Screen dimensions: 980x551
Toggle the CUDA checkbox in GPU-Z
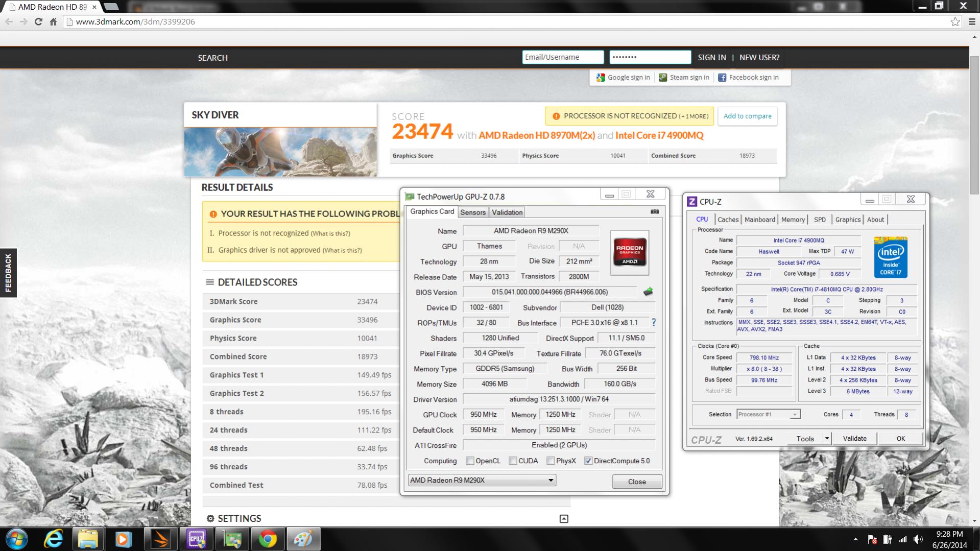pos(513,461)
